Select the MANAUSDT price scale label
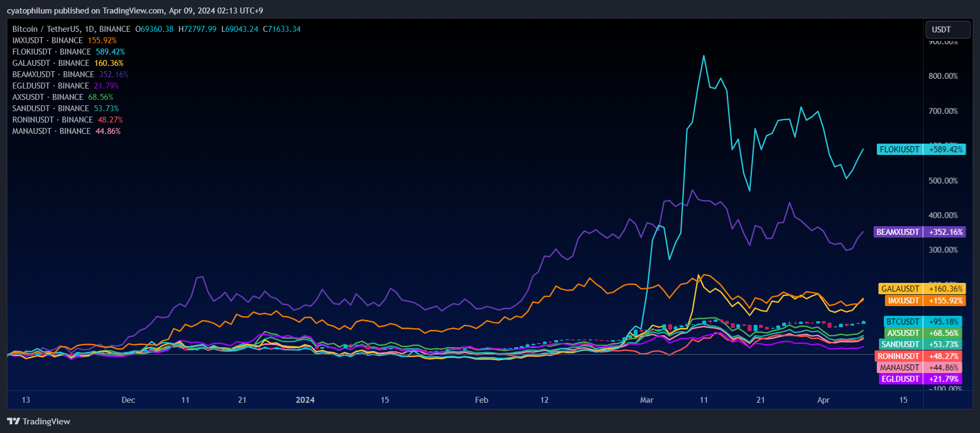This screenshot has height=433, width=980. 900,368
